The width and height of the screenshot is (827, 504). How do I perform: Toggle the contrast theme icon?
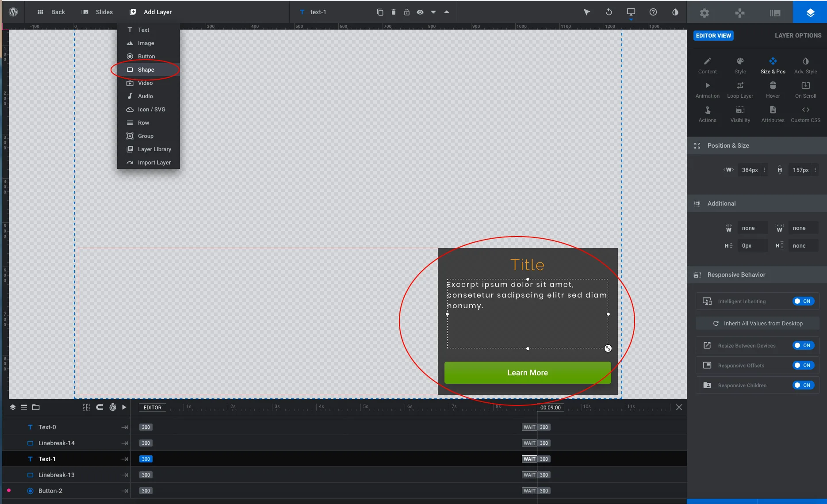point(675,12)
